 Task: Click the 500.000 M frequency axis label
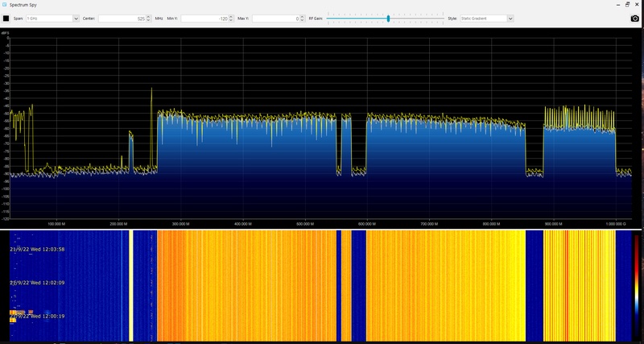pyautogui.click(x=305, y=224)
